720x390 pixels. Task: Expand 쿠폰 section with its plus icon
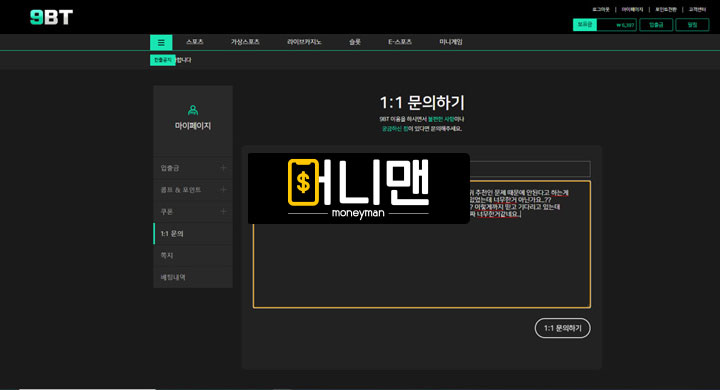tap(223, 211)
